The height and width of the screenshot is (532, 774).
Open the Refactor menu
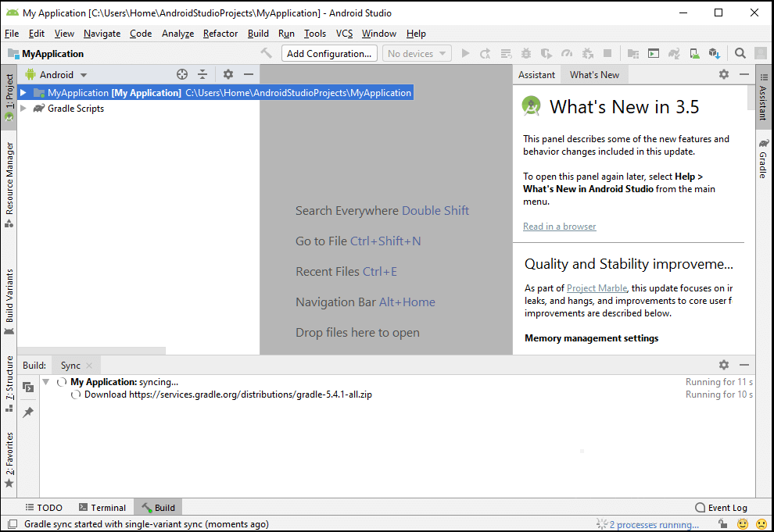click(x=220, y=34)
